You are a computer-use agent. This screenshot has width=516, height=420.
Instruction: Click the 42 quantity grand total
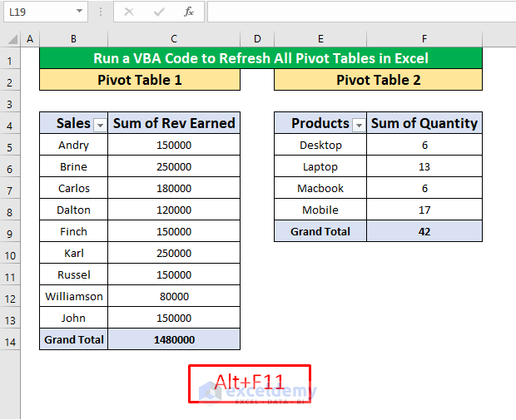(424, 231)
